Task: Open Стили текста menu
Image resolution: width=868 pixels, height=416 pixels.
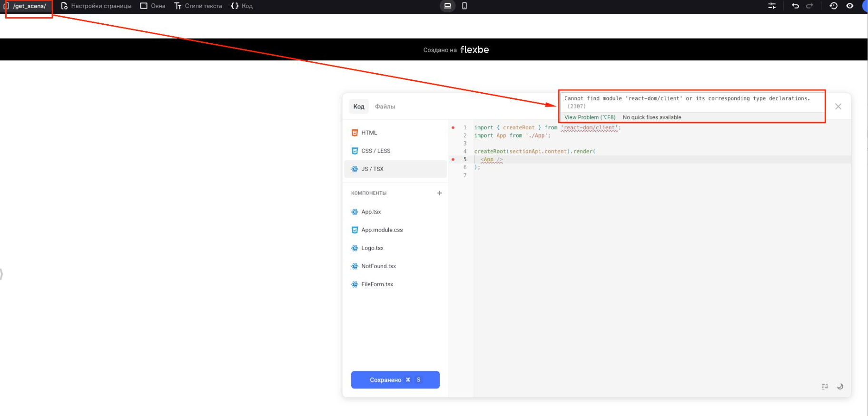Action: pos(198,6)
